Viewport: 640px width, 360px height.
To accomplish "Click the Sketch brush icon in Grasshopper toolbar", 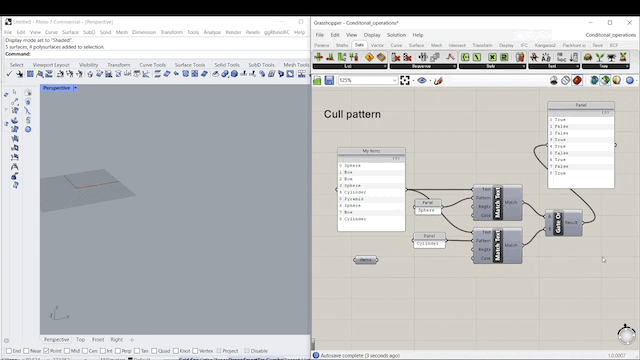I will pyautogui.click(x=438, y=80).
